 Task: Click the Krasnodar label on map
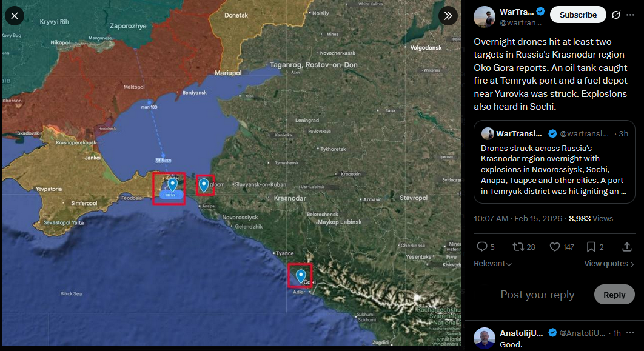pos(289,198)
